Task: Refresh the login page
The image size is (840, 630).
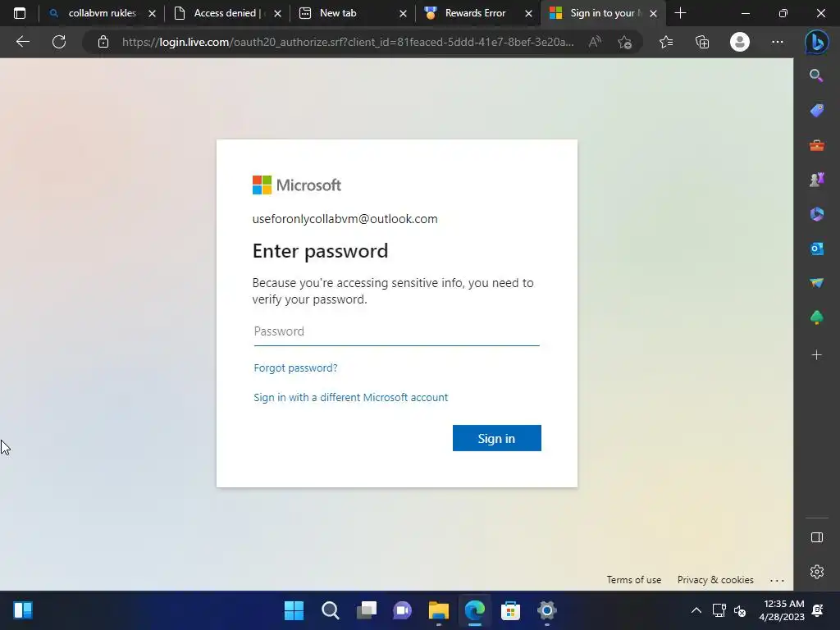Action: [59, 42]
